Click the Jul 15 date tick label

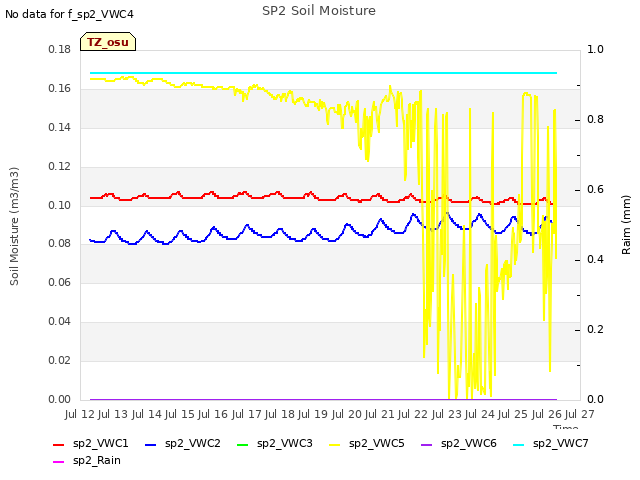pyautogui.click(x=180, y=414)
